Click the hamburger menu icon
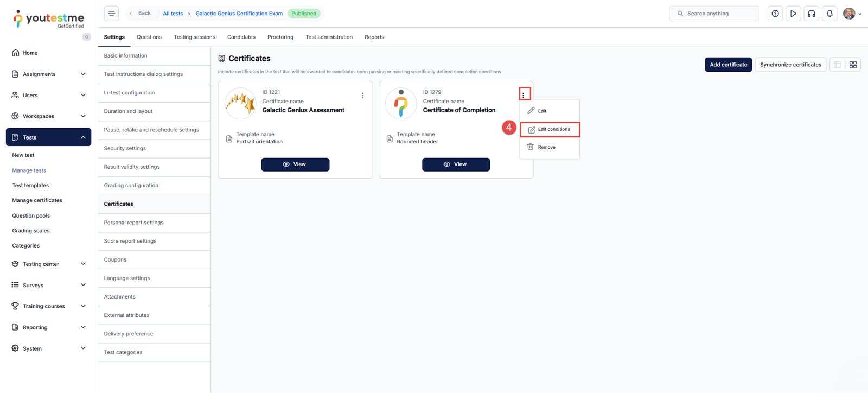Viewport: 868px width, 393px height. [111, 14]
